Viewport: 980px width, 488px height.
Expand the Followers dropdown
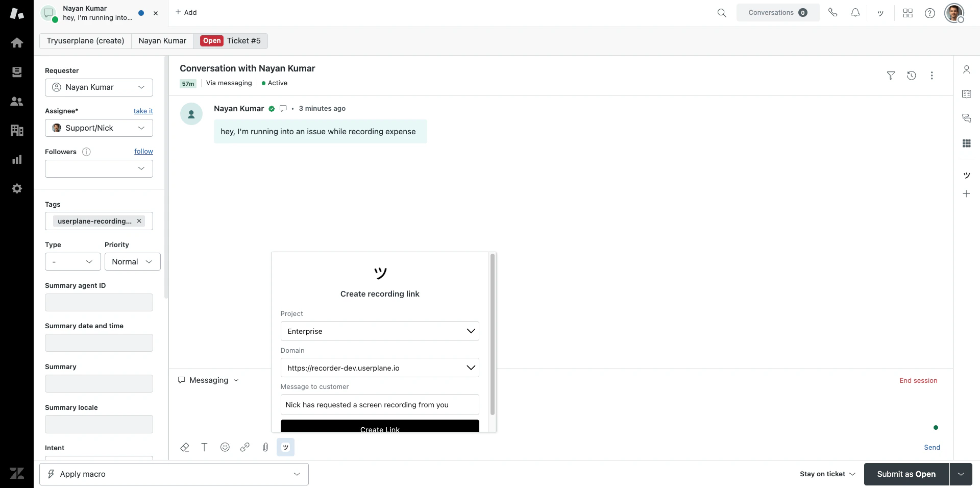(99, 168)
